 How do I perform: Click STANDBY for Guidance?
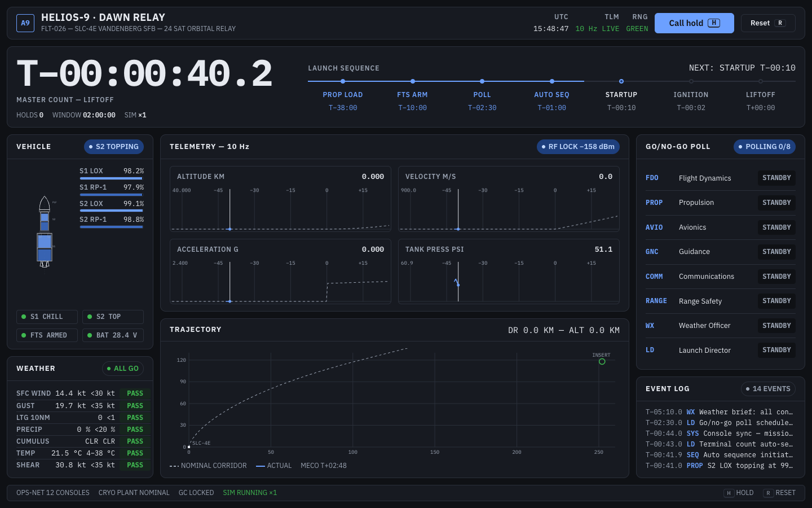[776, 252]
